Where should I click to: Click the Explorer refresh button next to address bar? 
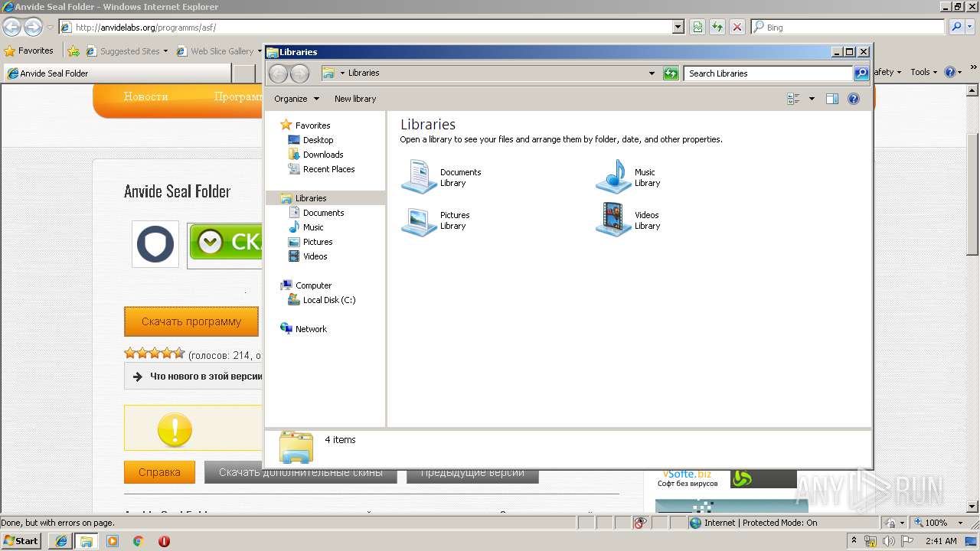pyautogui.click(x=671, y=73)
